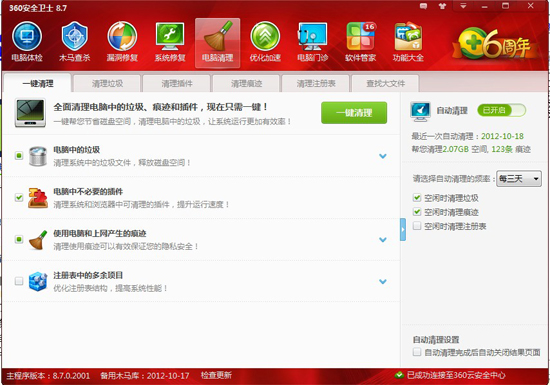Click cube icon of 注册表中的多余项目
This screenshot has width=550, height=385.
[x=38, y=281]
